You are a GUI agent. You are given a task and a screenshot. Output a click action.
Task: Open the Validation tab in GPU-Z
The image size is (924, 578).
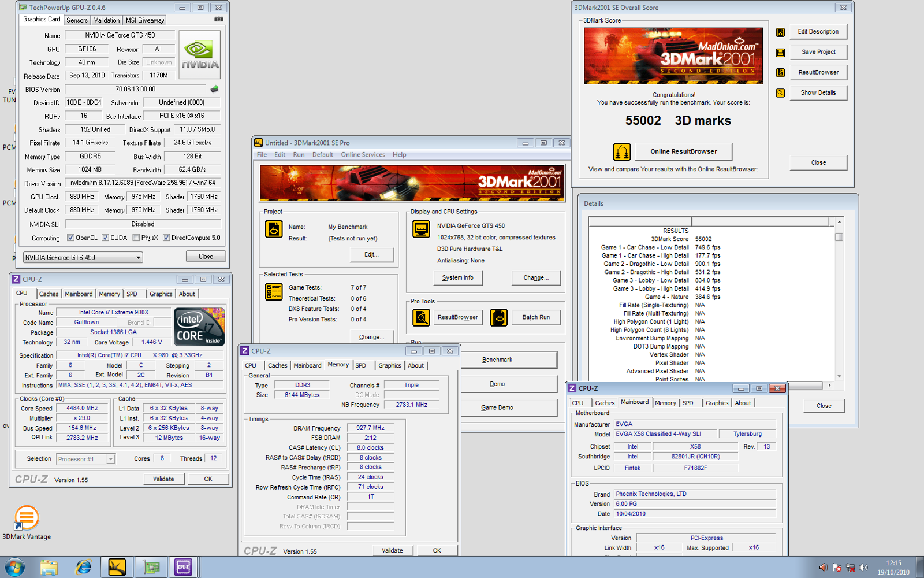[x=107, y=20]
